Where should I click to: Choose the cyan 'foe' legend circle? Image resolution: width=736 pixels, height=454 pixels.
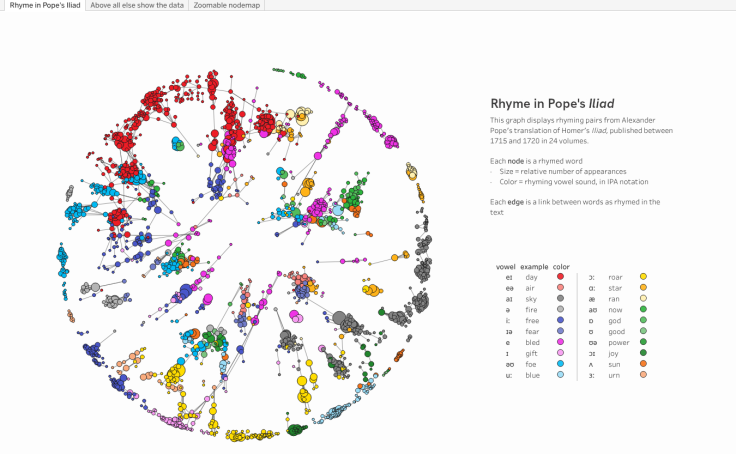pyautogui.click(x=561, y=364)
